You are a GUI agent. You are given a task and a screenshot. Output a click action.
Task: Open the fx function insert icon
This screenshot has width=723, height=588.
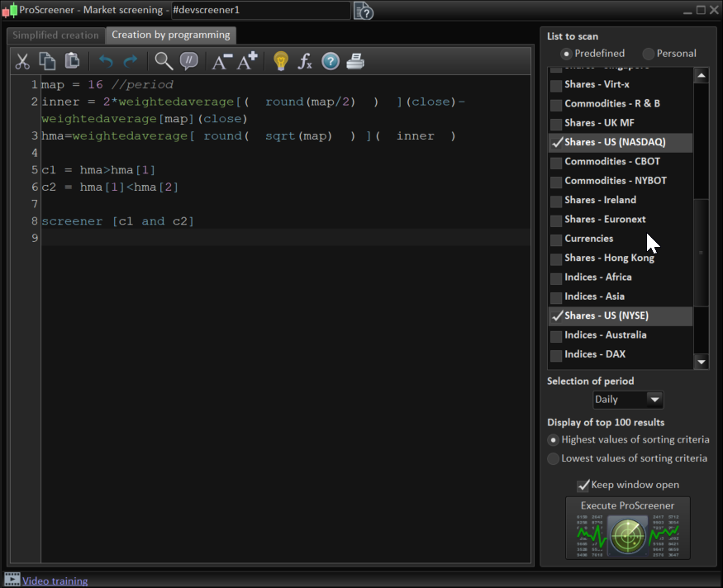click(x=305, y=61)
